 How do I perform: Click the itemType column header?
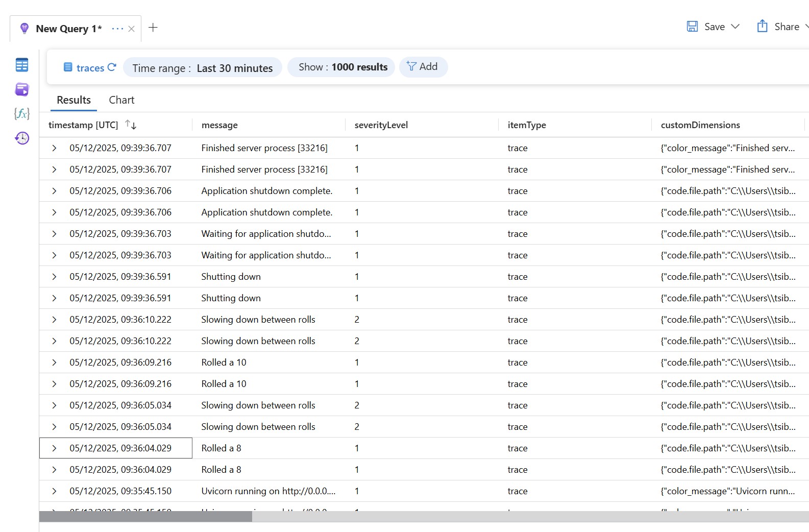[x=527, y=125]
